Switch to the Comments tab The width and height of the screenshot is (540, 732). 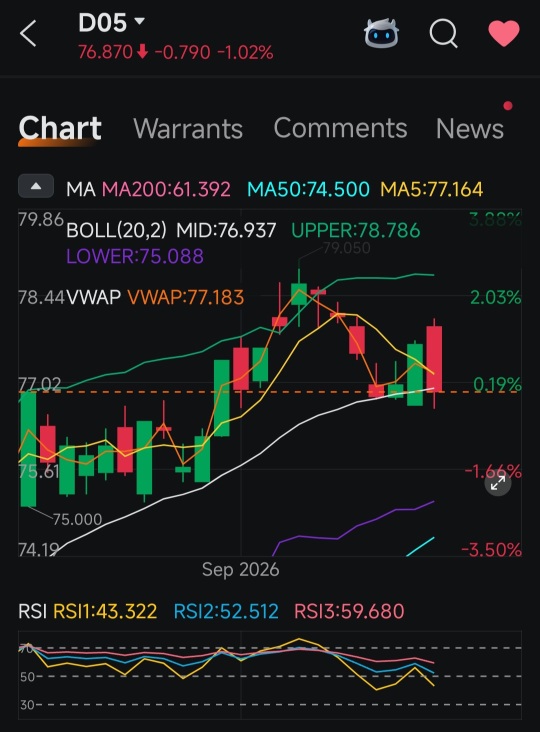[340, 128]
